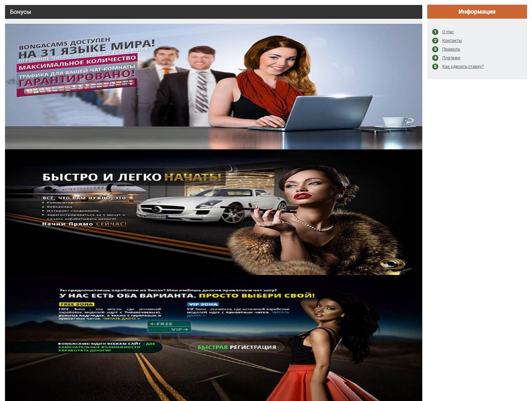Click green number 4 bullet icon
This screenshot has width=532, height=401.
point(435,58)
